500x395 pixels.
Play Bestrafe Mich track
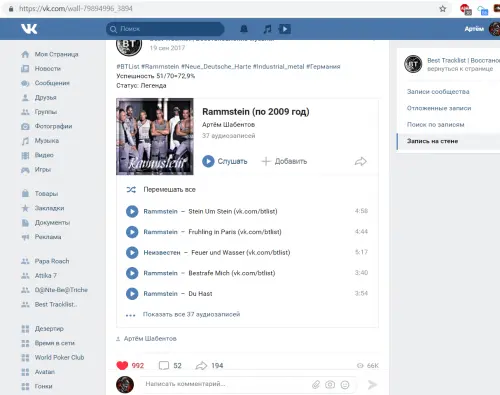[132, 273]
